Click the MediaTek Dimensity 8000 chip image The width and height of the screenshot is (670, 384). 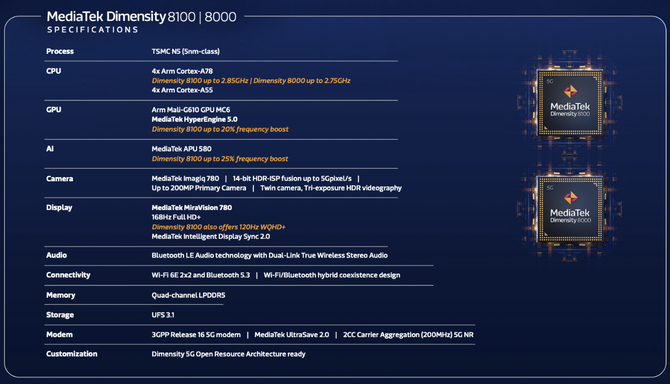[570, 209]
